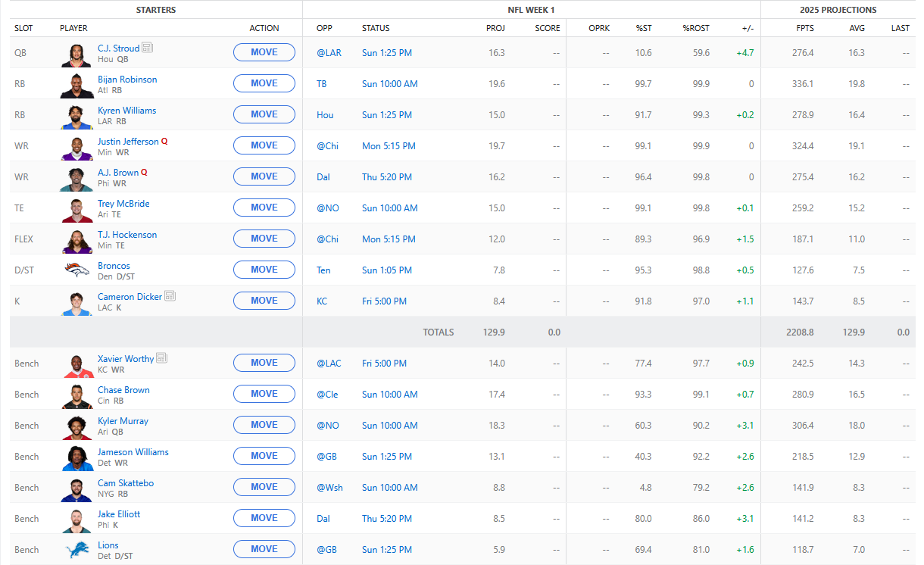Click the 2208.8 total FPTS value

[801, 332]
